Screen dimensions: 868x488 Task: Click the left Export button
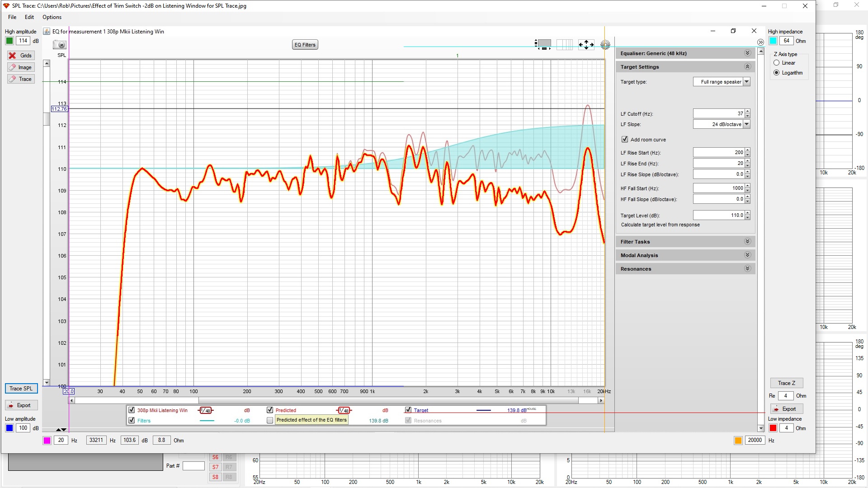pos(21,405)
